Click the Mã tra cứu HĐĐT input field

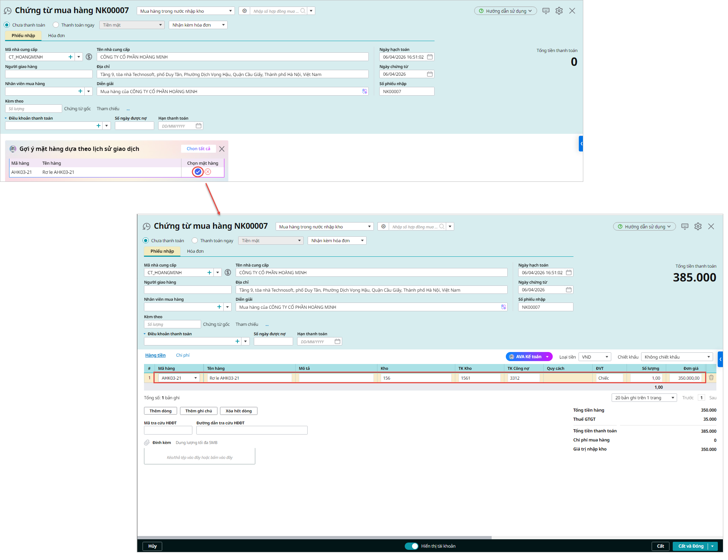(168, 431)
